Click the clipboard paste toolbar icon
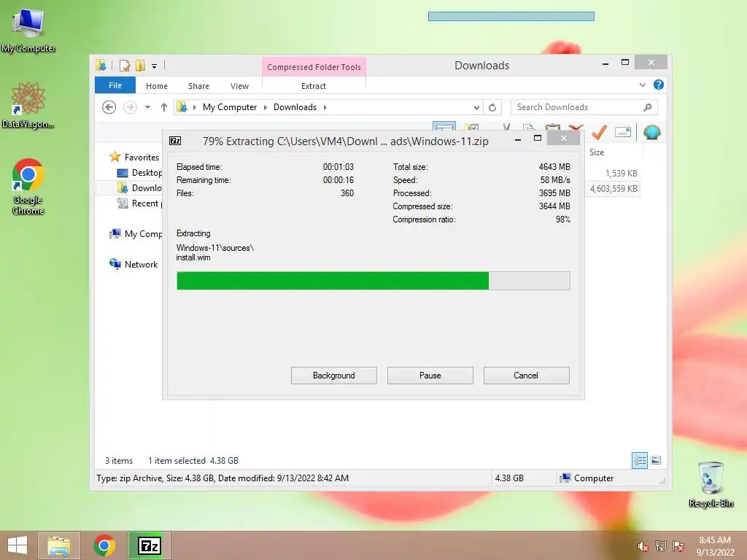This screenshot has width=747, height=560. pyautogui.click(x=553, y=128)
